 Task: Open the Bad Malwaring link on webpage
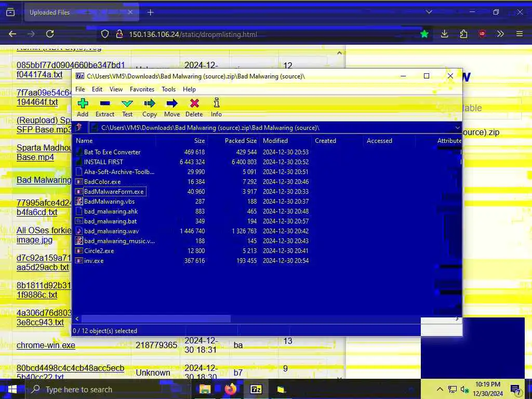[44, 180]
